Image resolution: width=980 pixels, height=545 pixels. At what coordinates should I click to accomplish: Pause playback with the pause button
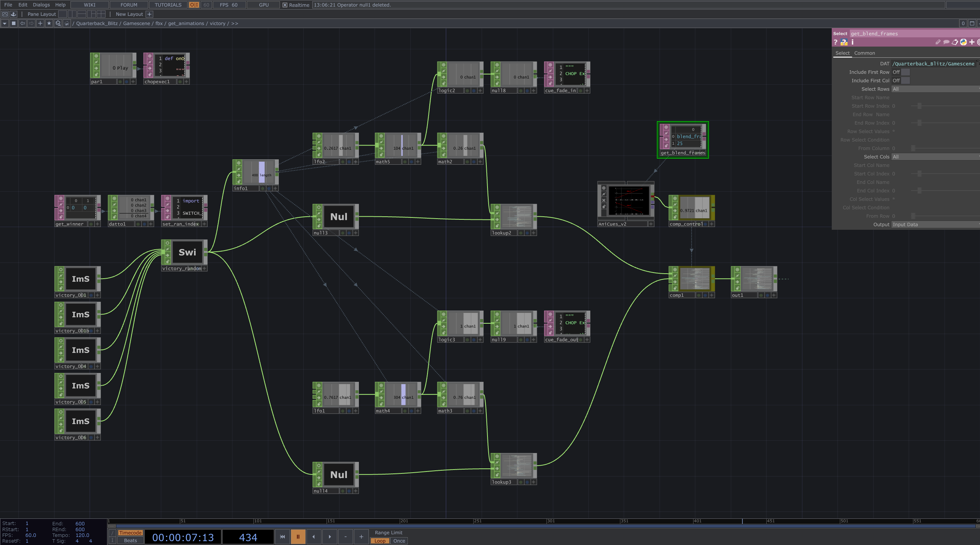coord(298,536)
